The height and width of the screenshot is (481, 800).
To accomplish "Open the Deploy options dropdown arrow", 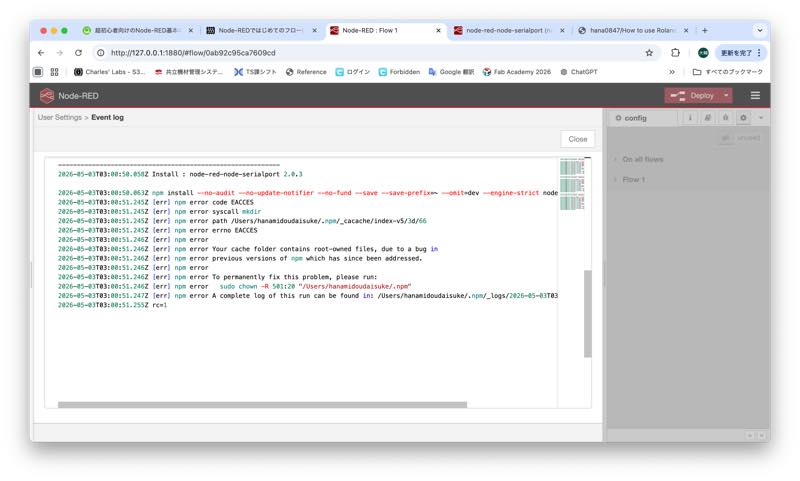I will tap(726, 95).
